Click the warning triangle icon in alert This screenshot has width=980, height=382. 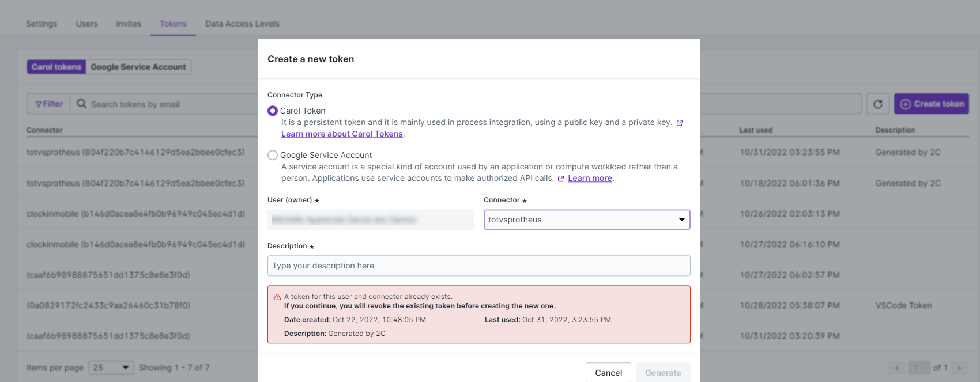[x=277, y=297]
